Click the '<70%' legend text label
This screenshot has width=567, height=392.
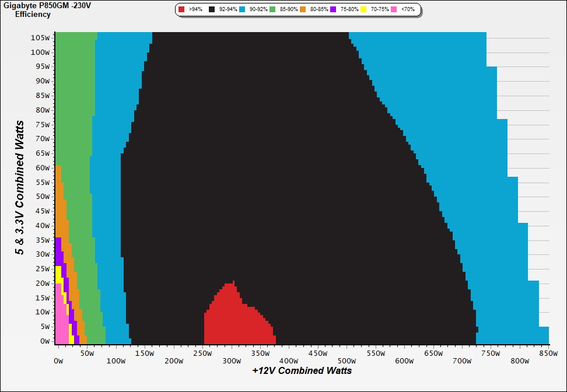408,9
